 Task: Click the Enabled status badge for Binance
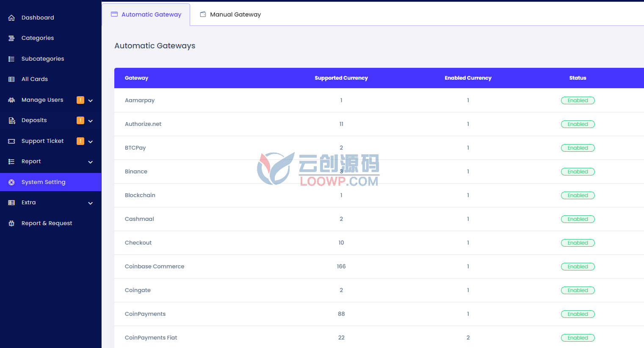pos(578,172)
